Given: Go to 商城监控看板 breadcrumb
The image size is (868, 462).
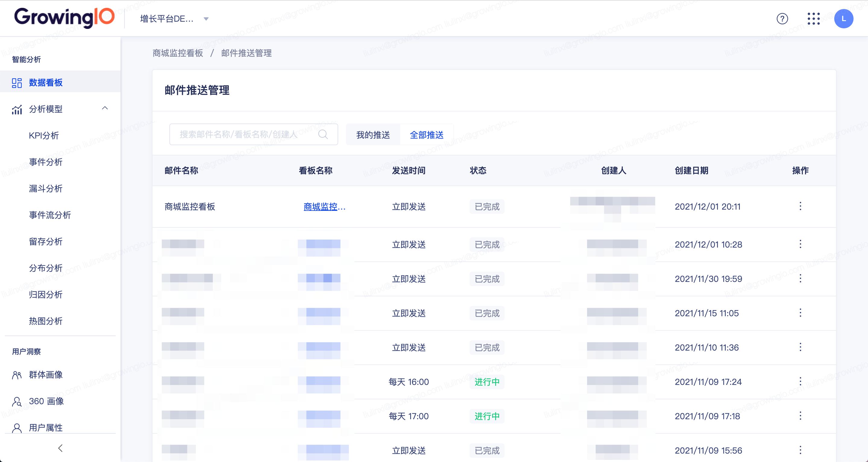Looking at the screenshot, I should click(178, 53).
